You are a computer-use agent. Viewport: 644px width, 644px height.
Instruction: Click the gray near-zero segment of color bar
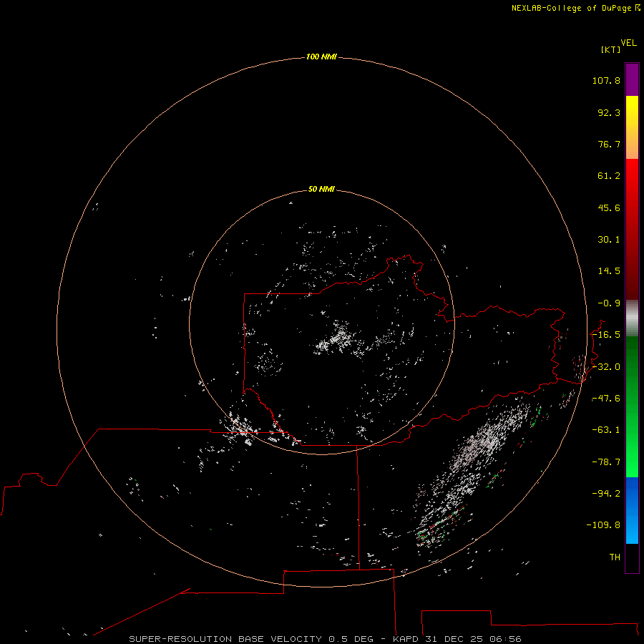pyautogui.click(x=632, y=318)
